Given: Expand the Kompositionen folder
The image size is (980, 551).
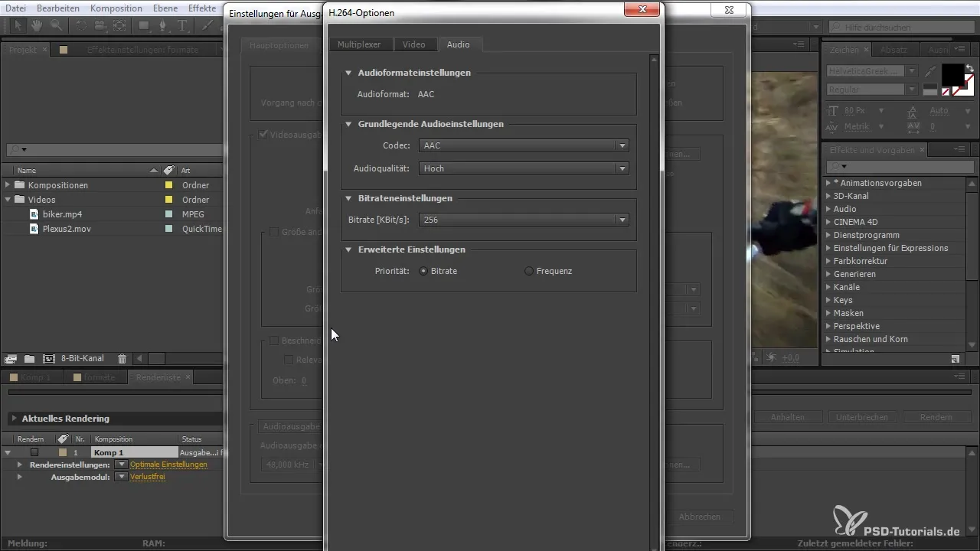Looking at the screenshot, I should pyautogui.click(x=8, y=185).
